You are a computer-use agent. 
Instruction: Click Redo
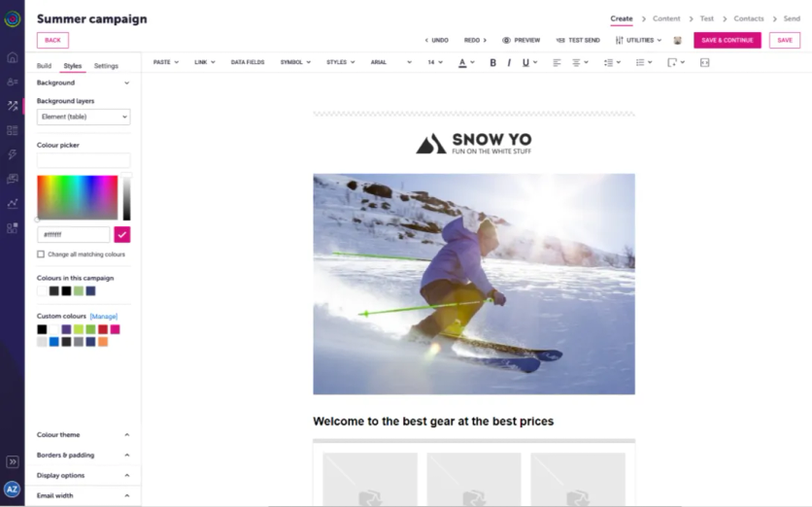click(x=475, y=41)
